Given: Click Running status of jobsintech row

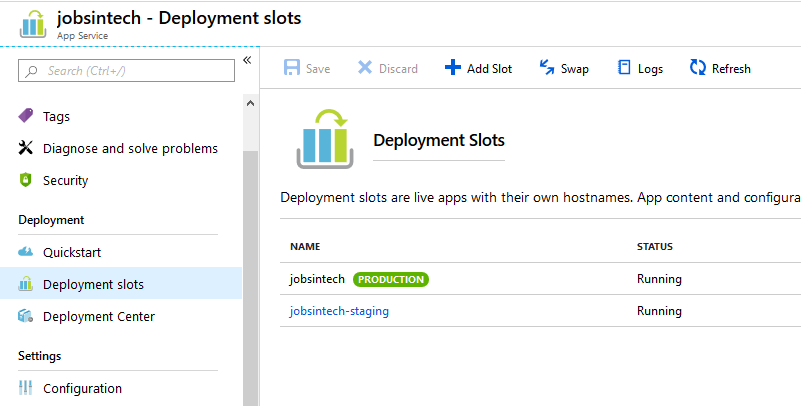Looking at the screenshot, I should [659, 279].
